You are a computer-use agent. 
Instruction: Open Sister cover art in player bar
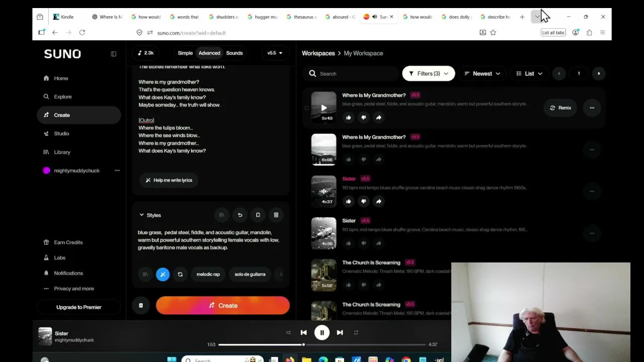pyautogui.click(x=45, y=336)
